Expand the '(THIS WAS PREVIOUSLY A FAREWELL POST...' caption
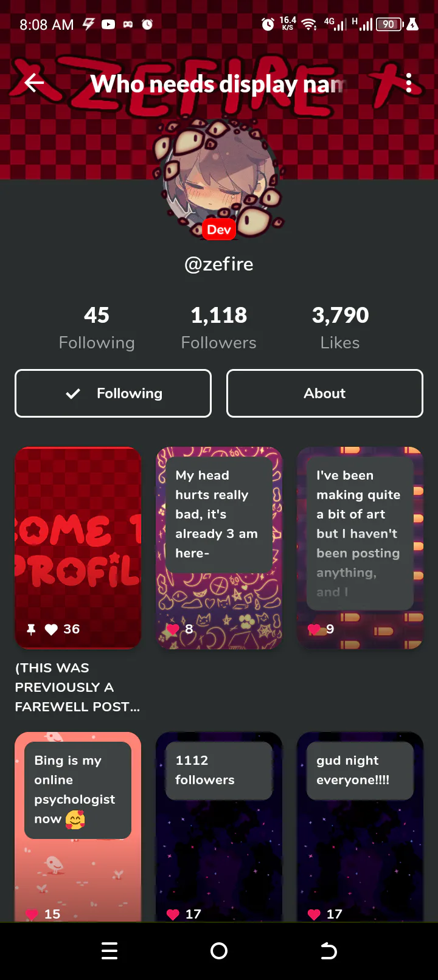The image size is (438, 980). tap(78, 687)
